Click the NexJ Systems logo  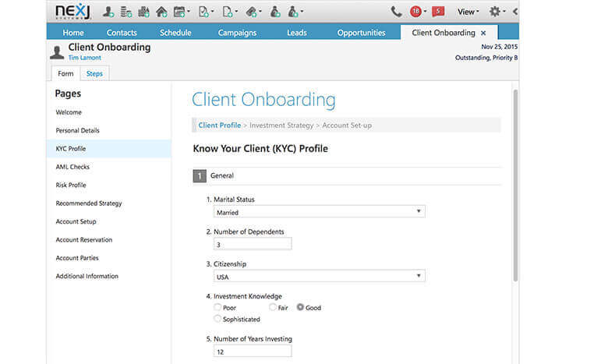point(72,11)
